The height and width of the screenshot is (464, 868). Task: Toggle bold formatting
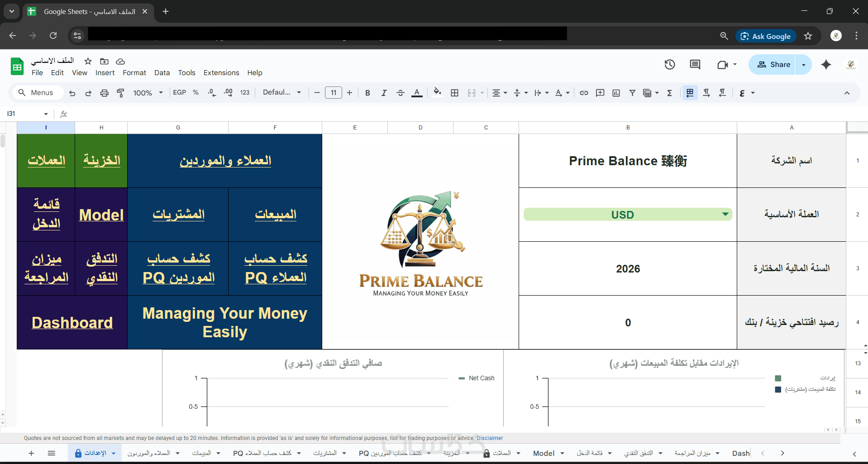tap(367, 93)
